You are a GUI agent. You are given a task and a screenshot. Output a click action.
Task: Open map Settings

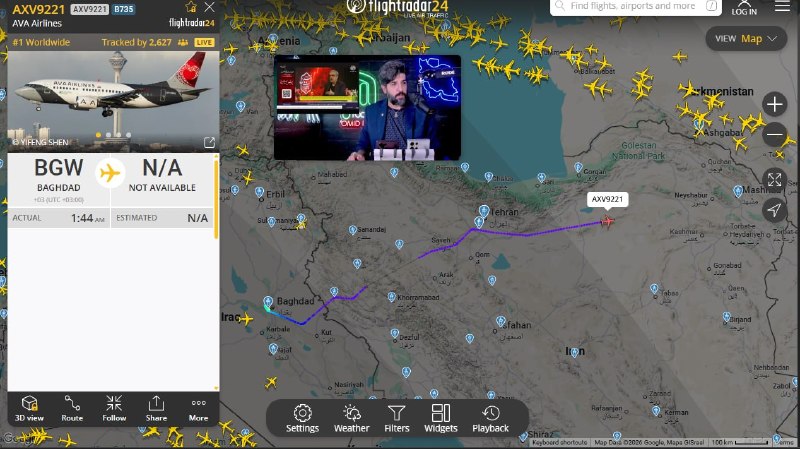coord(302,418)
